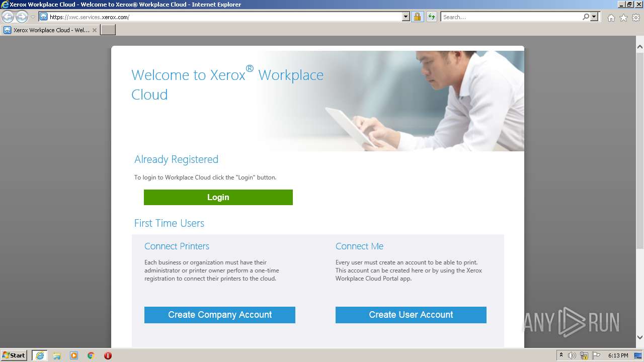Click the security lock icon

(x=417, y=17)
